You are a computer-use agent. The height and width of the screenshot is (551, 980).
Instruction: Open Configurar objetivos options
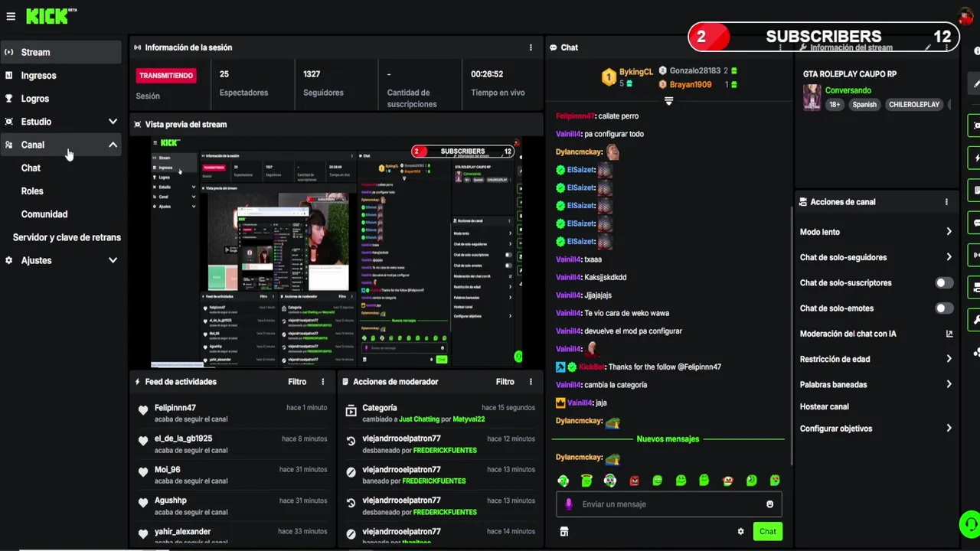tap(876, 429)
